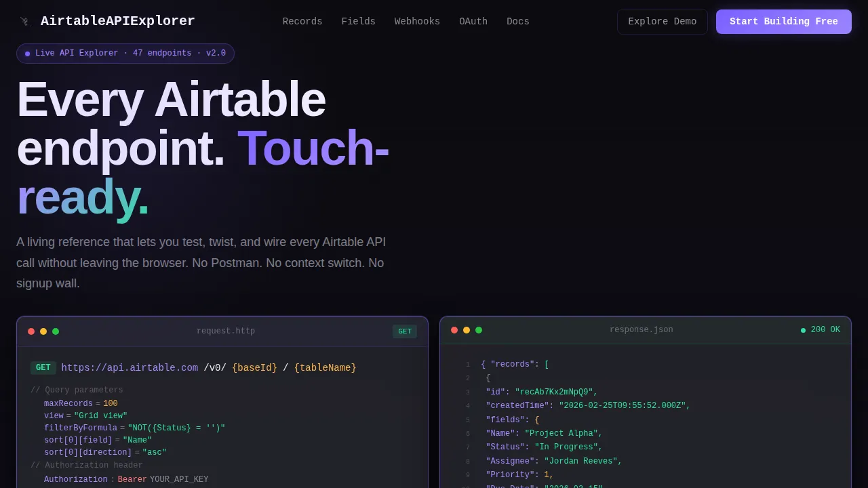
Task: Click the request.http file title
Action: point(226,331)
